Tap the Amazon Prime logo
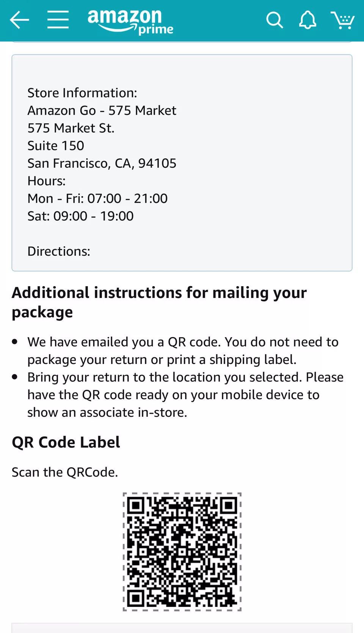Viewport: 364px width, 633px height. (x=130, y=21)
